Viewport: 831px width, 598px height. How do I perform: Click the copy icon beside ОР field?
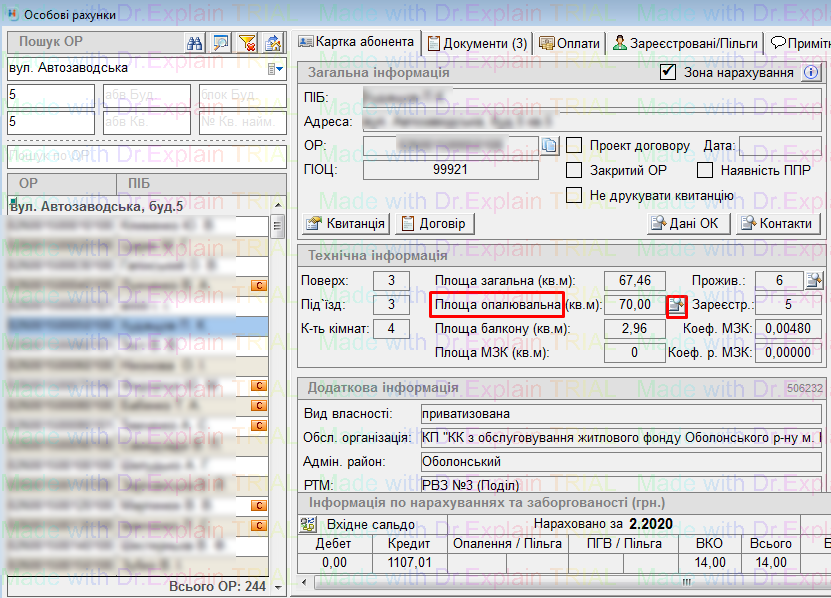549,146
